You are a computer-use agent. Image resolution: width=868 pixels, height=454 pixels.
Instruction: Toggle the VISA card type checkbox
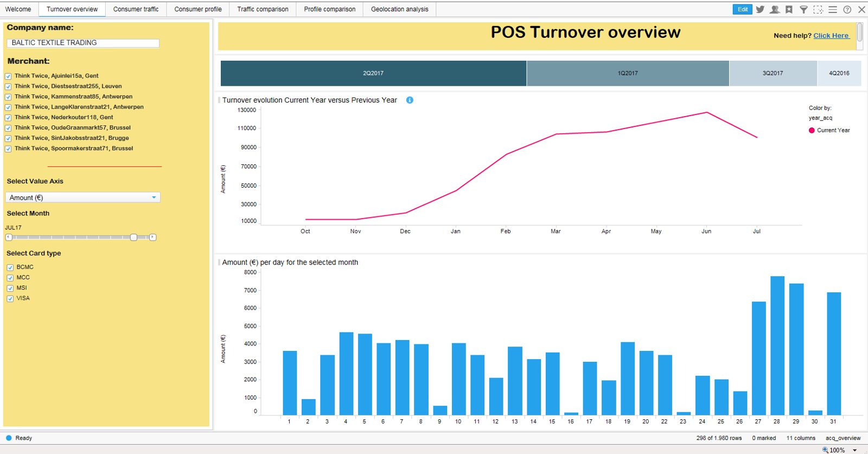[10, 298]
